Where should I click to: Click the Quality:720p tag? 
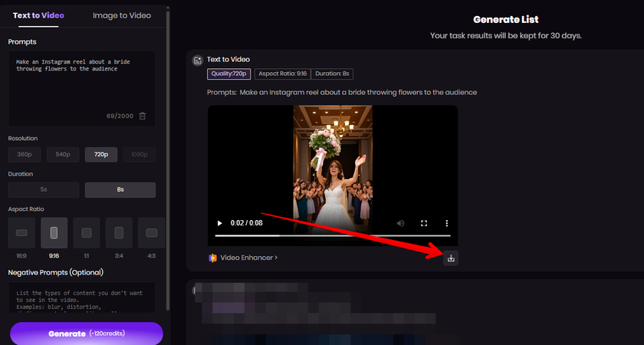point(228,74)
